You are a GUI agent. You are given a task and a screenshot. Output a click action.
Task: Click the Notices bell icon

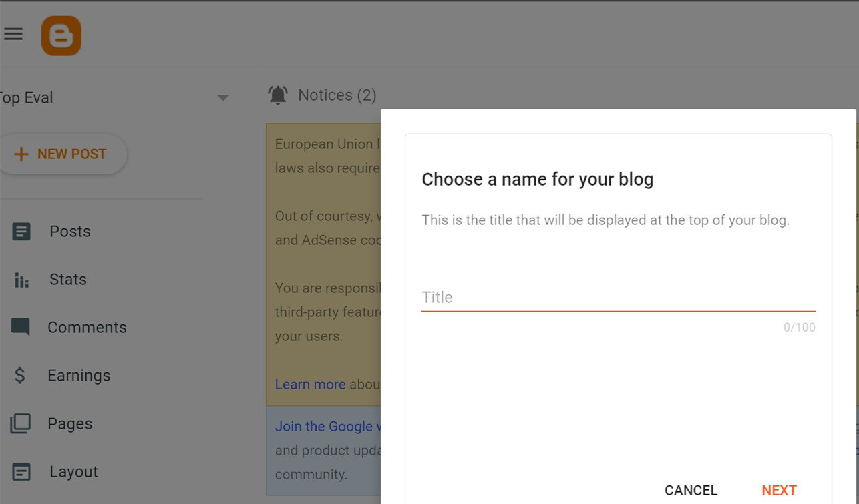click(278, 95)
